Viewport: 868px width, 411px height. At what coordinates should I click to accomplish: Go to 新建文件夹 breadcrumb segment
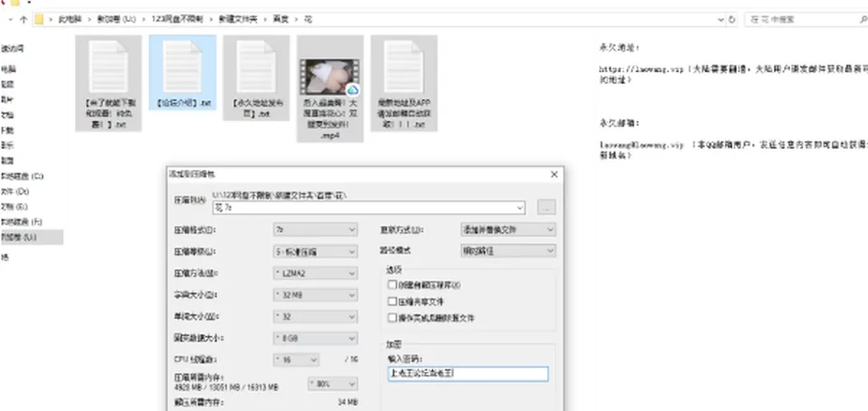click(x=238, y=19)
